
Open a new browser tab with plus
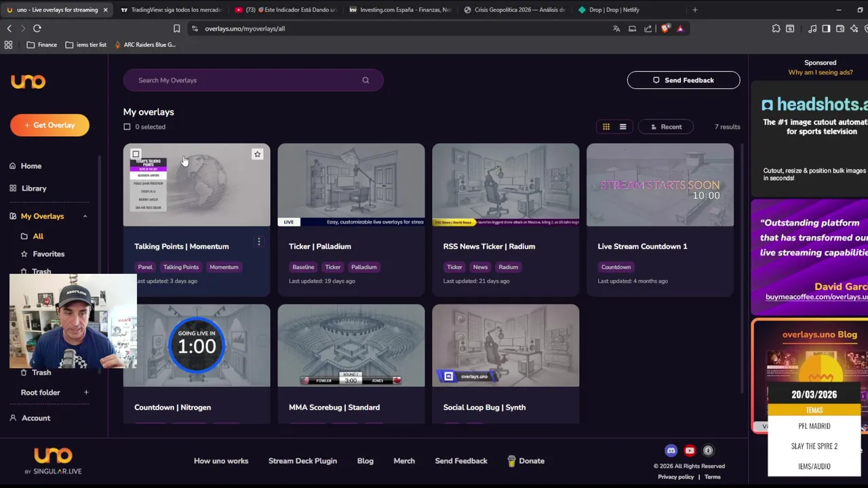[694, 9]
